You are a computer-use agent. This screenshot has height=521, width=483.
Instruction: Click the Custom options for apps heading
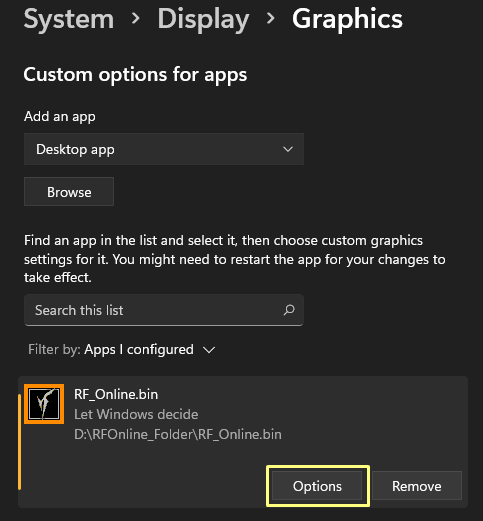[135, 75]
